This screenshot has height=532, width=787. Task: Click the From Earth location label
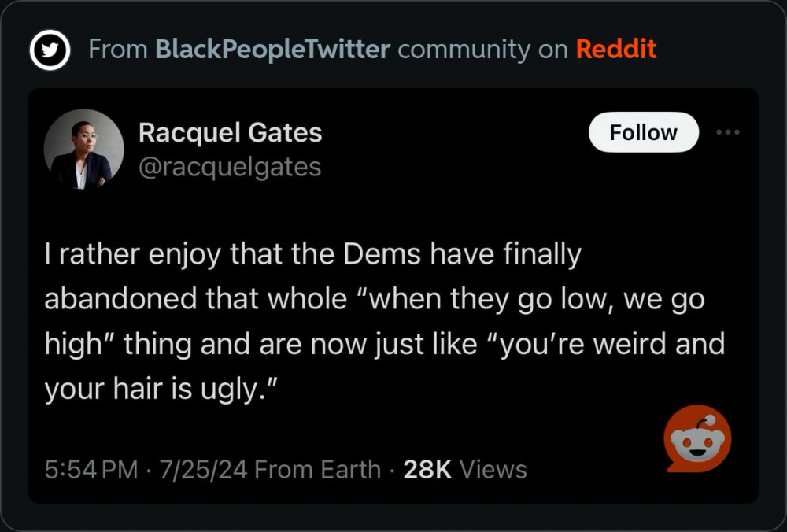coord(318,470)
